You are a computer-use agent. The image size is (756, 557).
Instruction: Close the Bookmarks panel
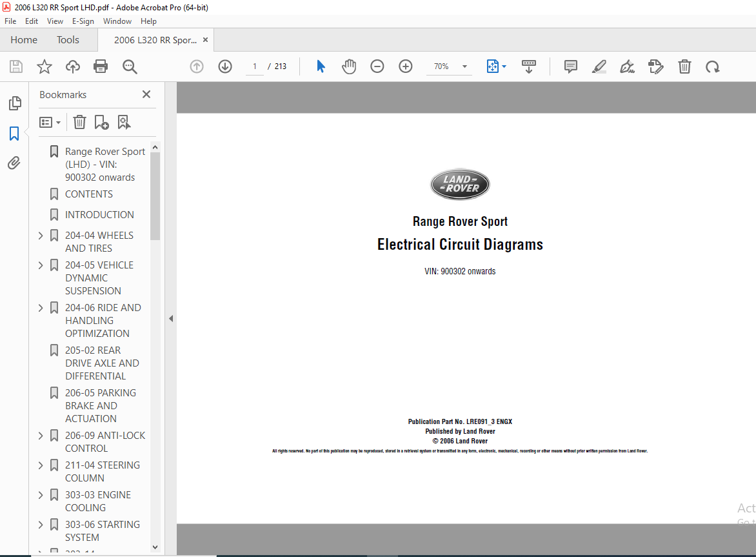[x=146, y=94]
